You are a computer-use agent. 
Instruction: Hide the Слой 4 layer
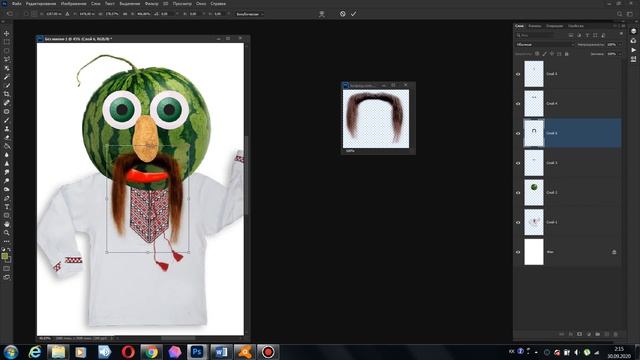(518, 104)
